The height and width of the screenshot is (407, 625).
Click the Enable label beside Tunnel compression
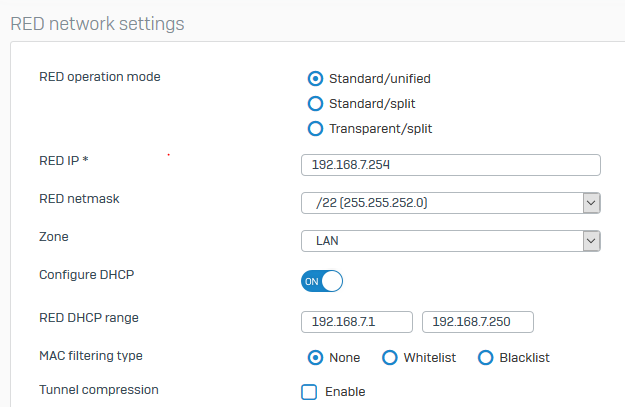345,392
